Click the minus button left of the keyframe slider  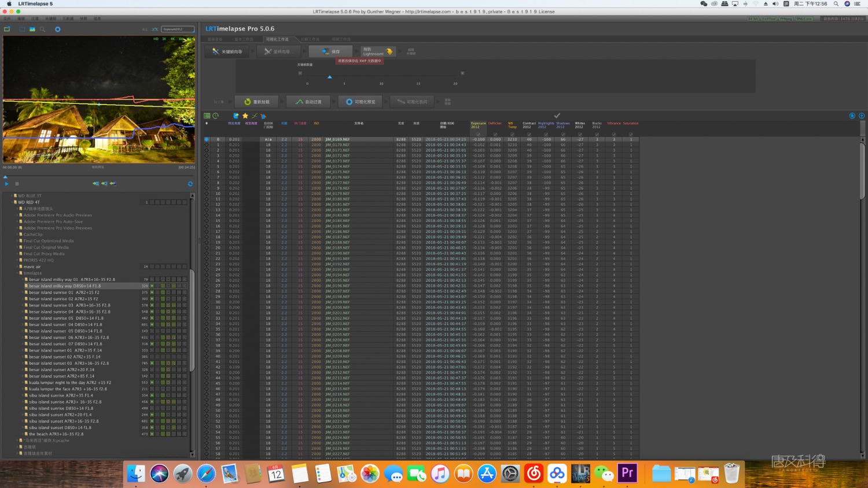[x=300, y=73]
